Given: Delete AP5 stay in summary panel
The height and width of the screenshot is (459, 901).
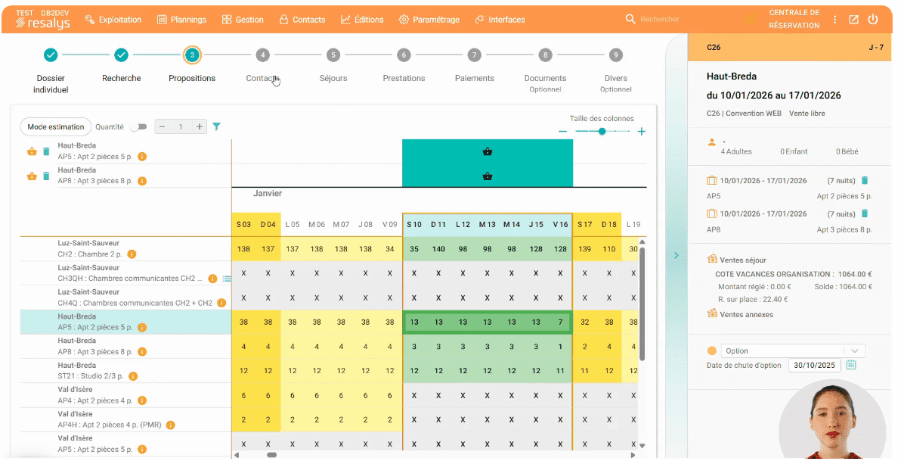Looking at the screenshot, I should 865,180.
